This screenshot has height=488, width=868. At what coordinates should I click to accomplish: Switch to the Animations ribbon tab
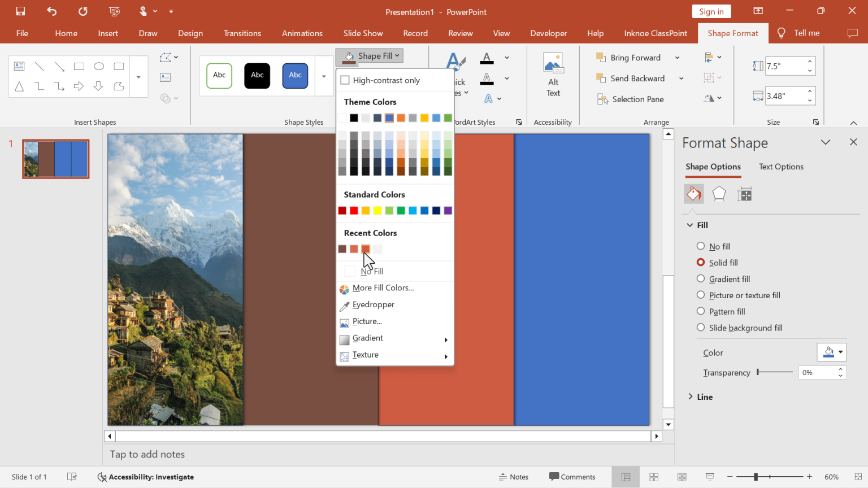(302, 33)
